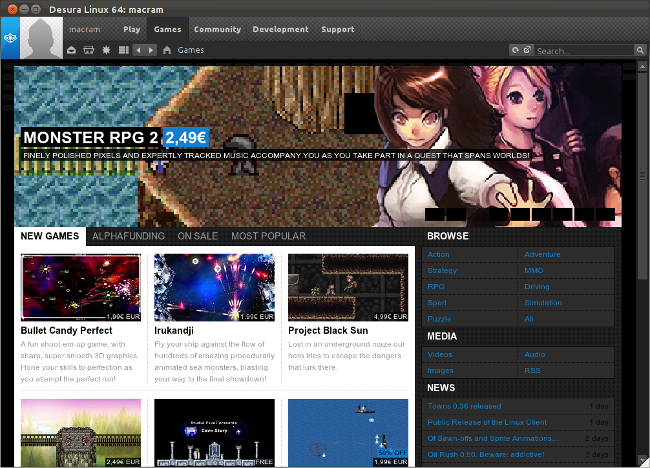Screen dimensions: 650x468
Task: Browse the MMO category
Action: coord(534,271)
